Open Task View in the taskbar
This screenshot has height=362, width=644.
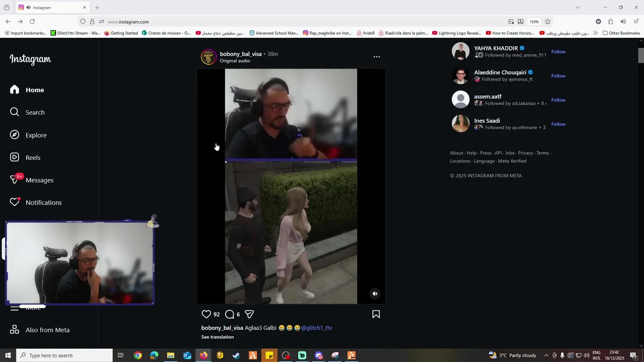point(121,355)
